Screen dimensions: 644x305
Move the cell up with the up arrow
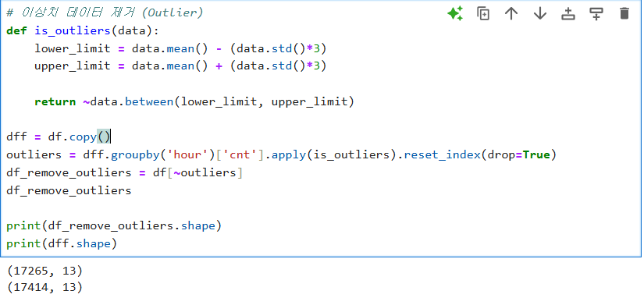point(511,13)
